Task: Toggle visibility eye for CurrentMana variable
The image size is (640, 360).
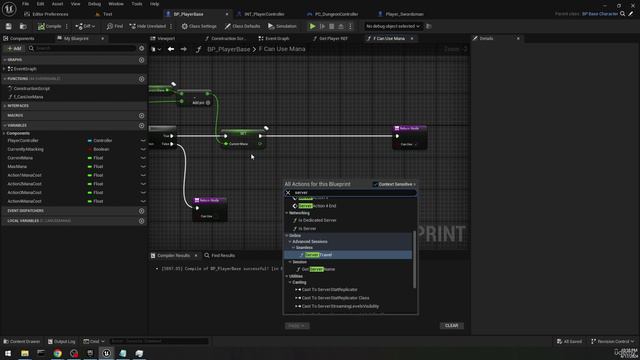Action: (143, 158)
